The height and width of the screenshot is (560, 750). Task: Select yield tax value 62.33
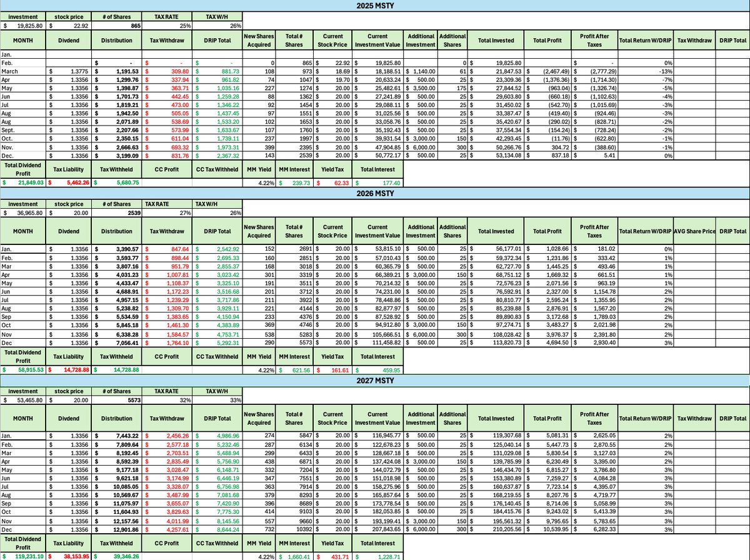tap(334, 182)
